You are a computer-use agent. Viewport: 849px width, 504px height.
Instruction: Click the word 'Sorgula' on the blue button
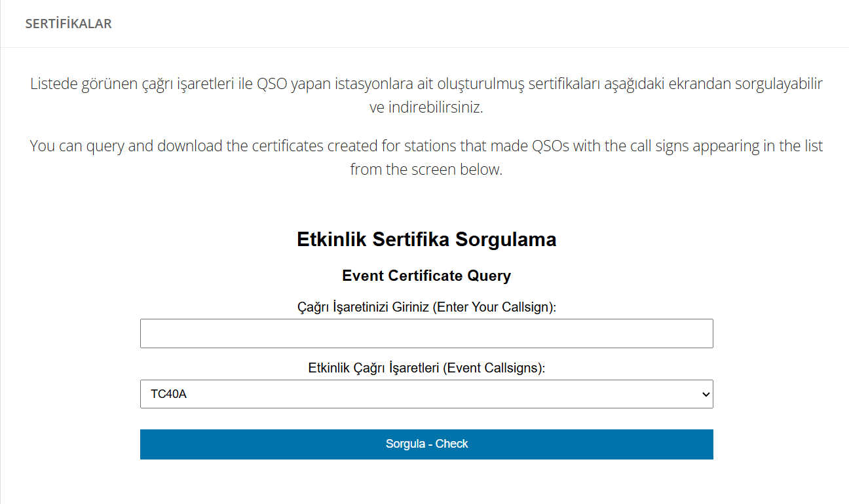[404, 444]
